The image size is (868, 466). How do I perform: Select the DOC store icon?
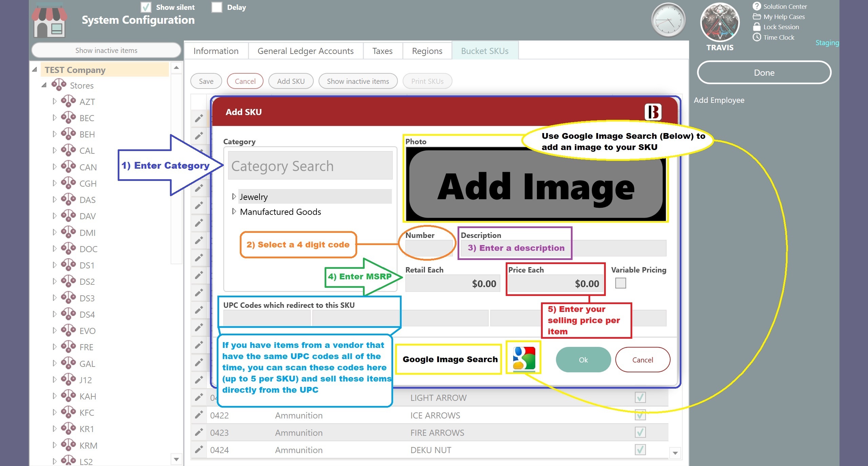tap(68, 248)
